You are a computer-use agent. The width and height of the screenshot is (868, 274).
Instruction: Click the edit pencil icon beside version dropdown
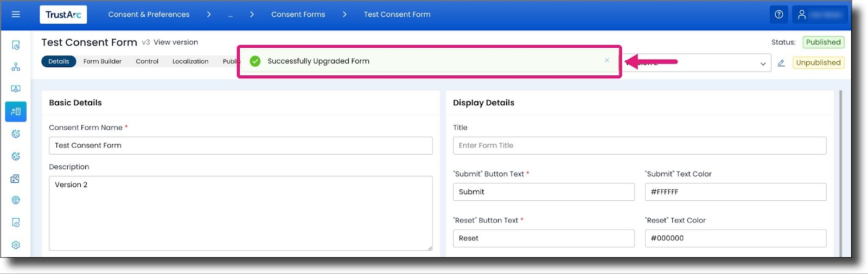coord(781,63)
